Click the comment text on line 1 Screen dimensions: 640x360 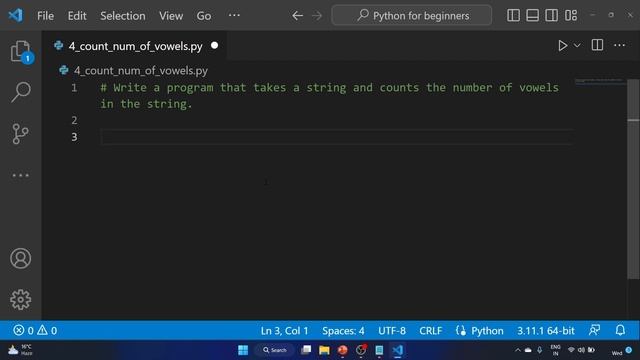click(x=329, y=96)
